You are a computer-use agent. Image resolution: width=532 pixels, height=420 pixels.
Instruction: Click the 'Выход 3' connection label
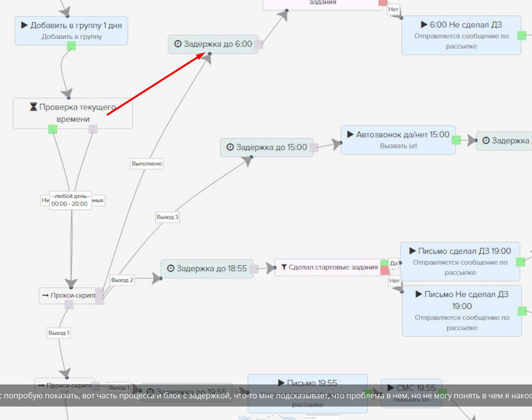[x=167, y=217]
